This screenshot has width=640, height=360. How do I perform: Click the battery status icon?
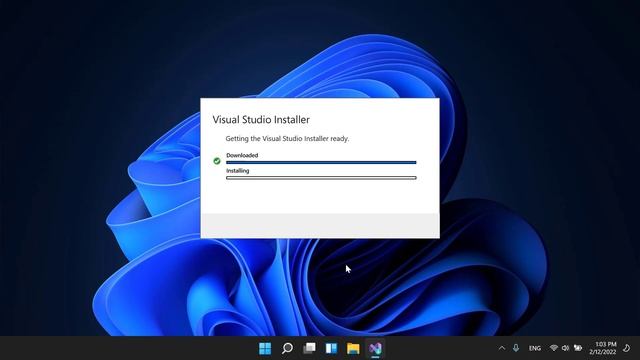point(578,348)
